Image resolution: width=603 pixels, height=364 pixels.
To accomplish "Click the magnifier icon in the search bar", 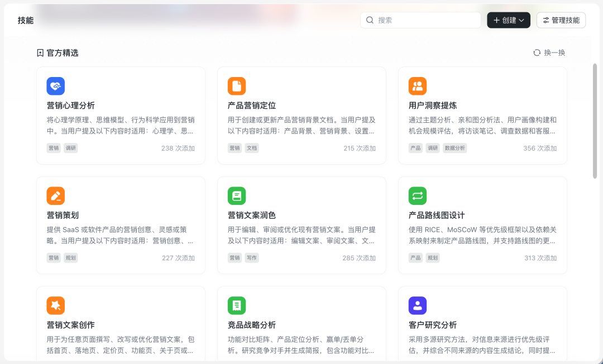I will coord(370,20).
